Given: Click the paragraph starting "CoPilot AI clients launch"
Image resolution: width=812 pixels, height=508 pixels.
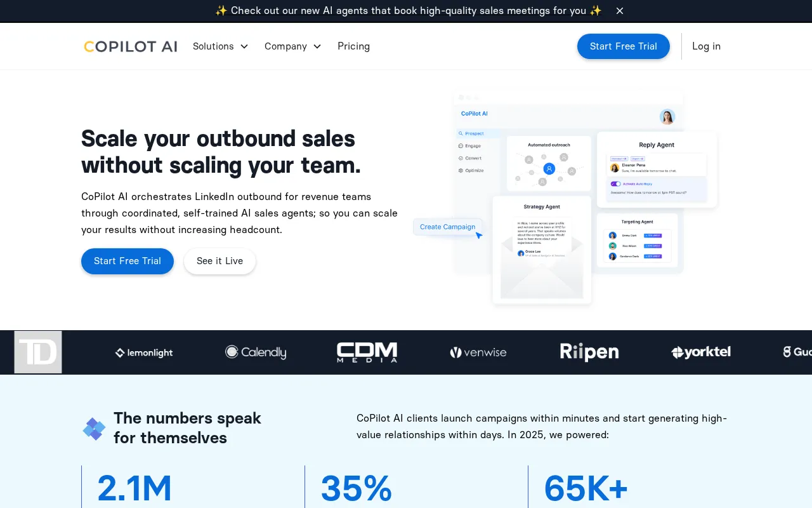Looking at the screenshot, I should point(542,427).
